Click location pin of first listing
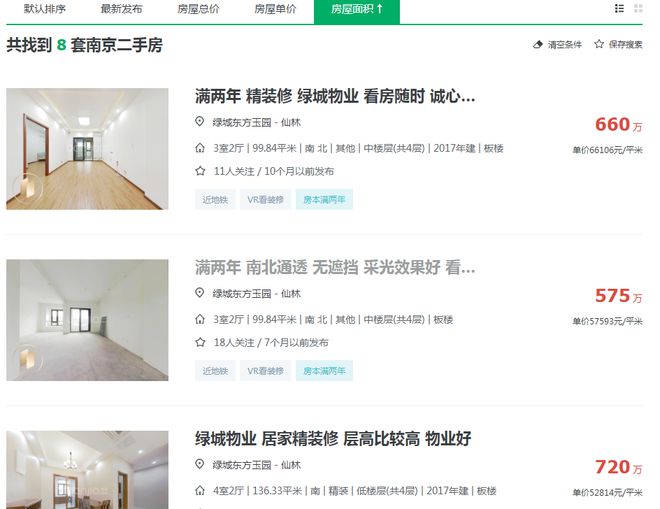 [200, 122]
